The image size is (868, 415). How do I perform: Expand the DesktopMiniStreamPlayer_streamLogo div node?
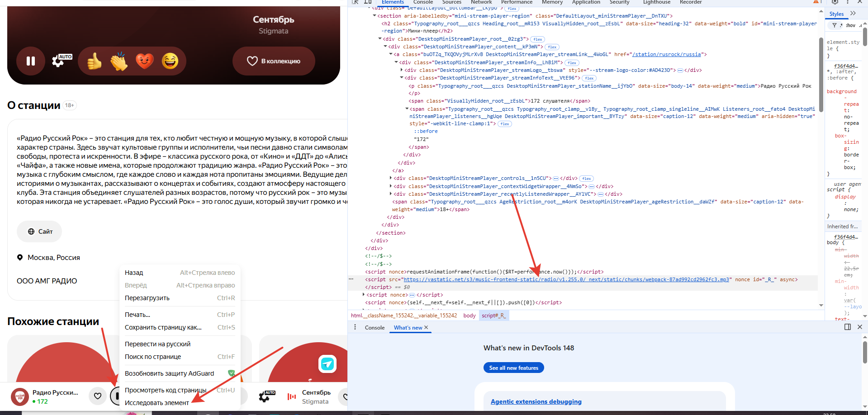(402, 70)
